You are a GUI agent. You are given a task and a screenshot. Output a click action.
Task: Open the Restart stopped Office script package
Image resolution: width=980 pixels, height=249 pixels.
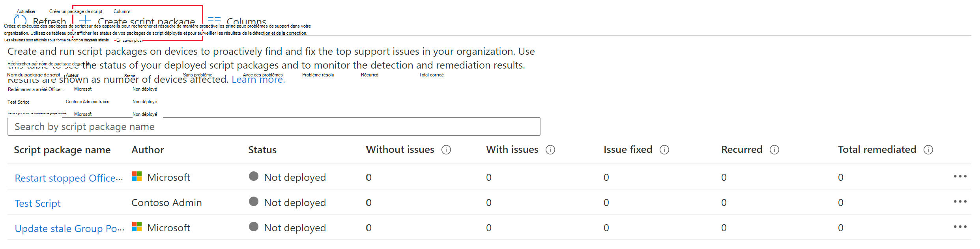click(x=69, y=178)
